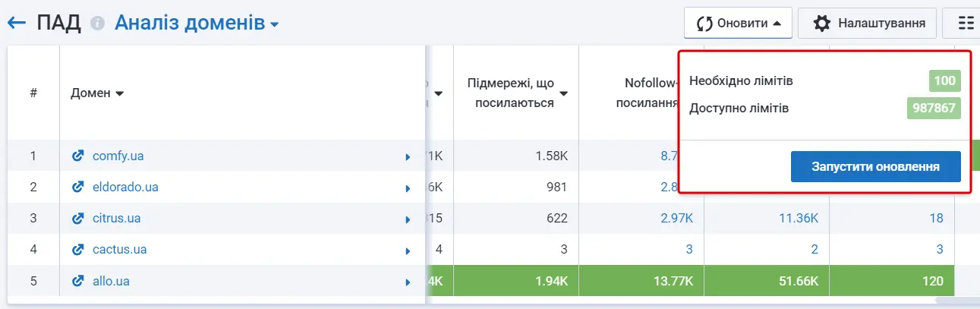Click the 2.97K nofollow value for citrus.ua
The image size is (980, 309).
[676, 218]
